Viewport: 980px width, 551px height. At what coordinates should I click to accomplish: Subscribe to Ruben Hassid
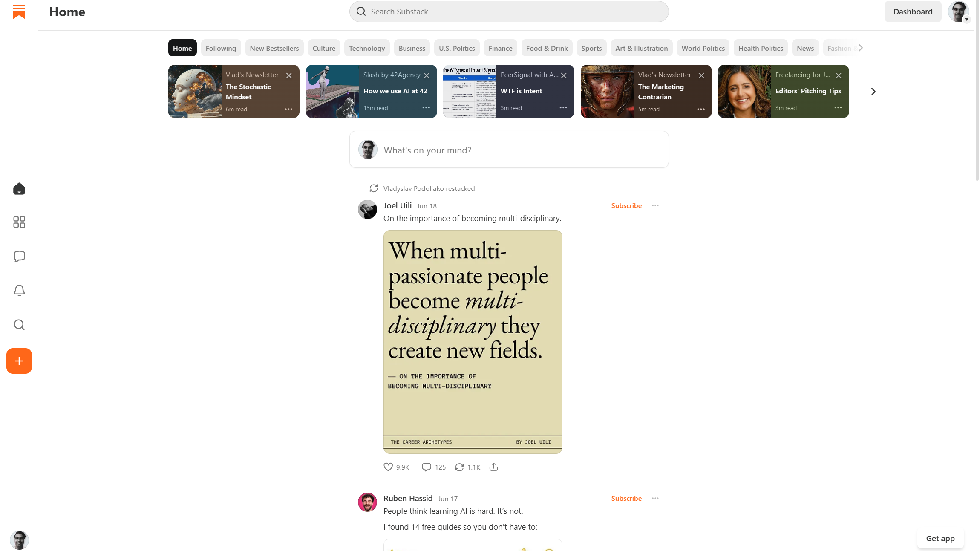coord(626,498)
